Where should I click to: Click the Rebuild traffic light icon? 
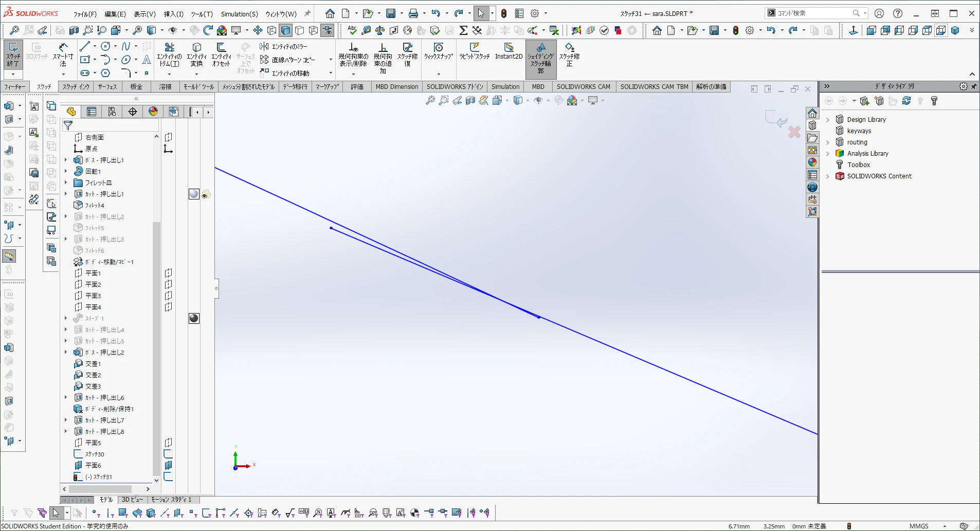pos(504,13)
